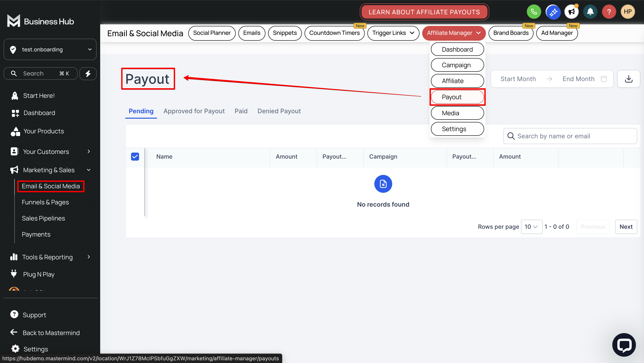
Task: Click the Marketing & Sales megaphone icon
Action: coord(14,170)
